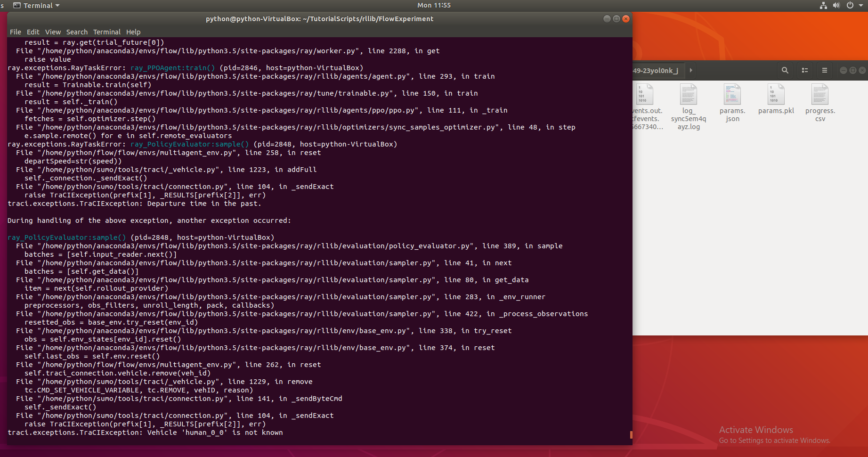This screenshot has width=868, height=457.
Task: Toggle the list view in the file manager
Action: pos(804,70)
